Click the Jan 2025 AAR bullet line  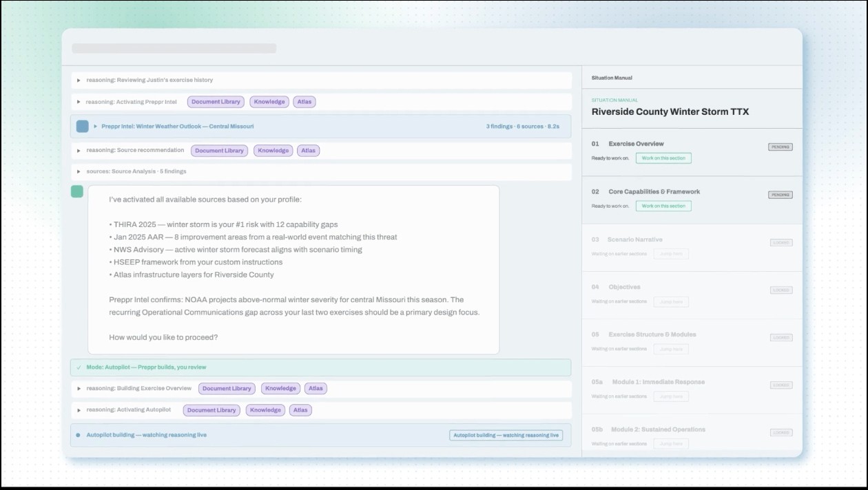(x=253, y=237)
